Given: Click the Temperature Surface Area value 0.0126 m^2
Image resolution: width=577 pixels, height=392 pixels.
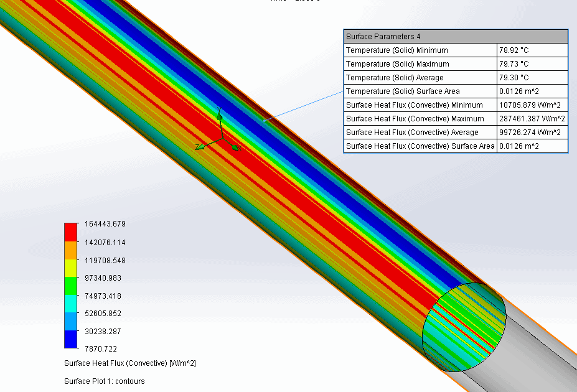Looking at the screenshot, I should [x=519, y=91].
